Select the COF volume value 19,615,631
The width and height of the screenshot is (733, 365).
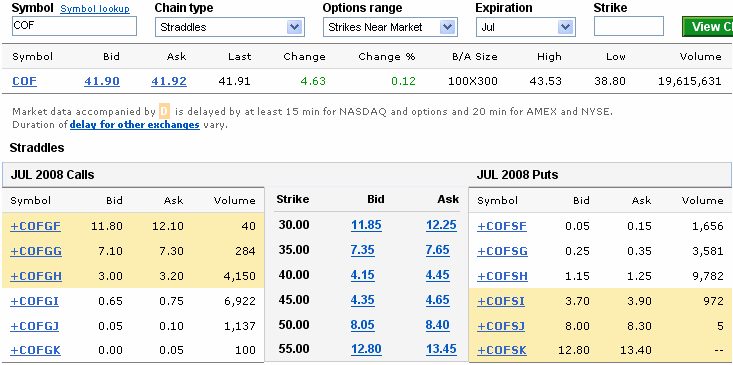tap(690, 81)
